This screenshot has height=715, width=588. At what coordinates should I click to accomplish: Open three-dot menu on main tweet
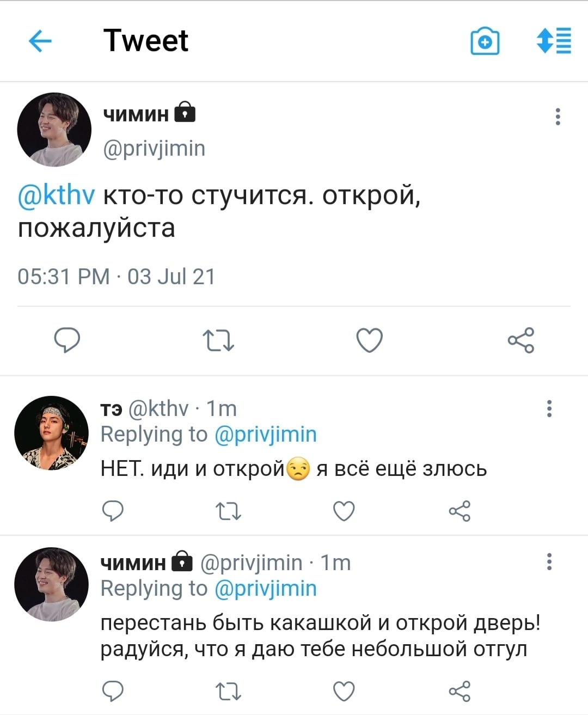coord(558,117)
